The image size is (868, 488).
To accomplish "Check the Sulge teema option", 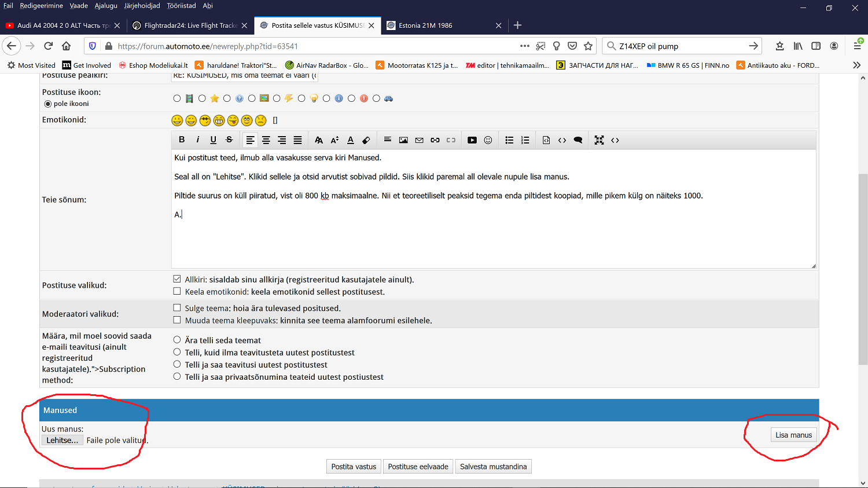I will pyautogui.click(x=177, y=308).
